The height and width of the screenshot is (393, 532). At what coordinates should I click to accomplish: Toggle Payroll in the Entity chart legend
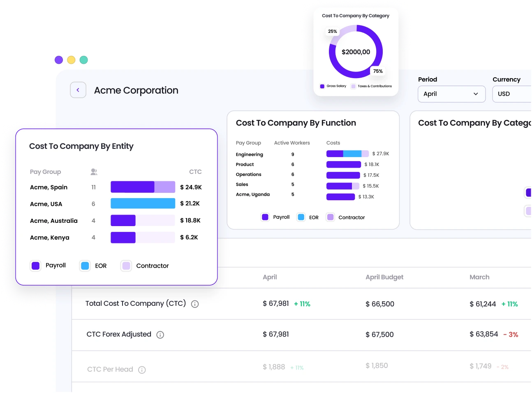[x=35, y=266]
